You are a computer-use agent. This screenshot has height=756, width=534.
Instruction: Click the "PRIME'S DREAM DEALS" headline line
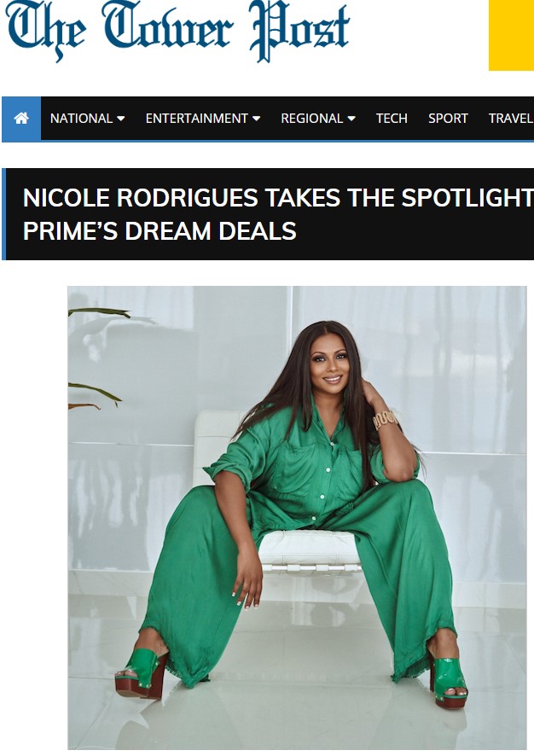pyautogui.click(x=160, y=231)
